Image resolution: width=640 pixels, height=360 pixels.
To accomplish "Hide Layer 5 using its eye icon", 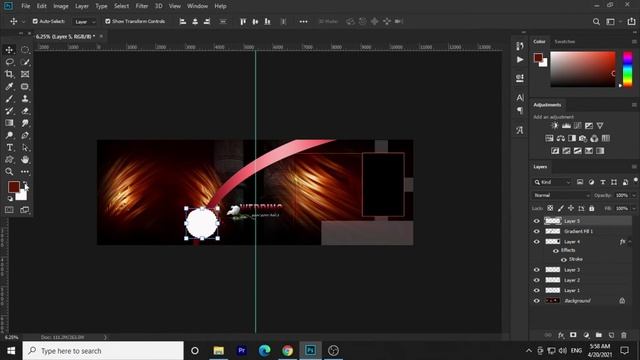I will tap(536, 221).
